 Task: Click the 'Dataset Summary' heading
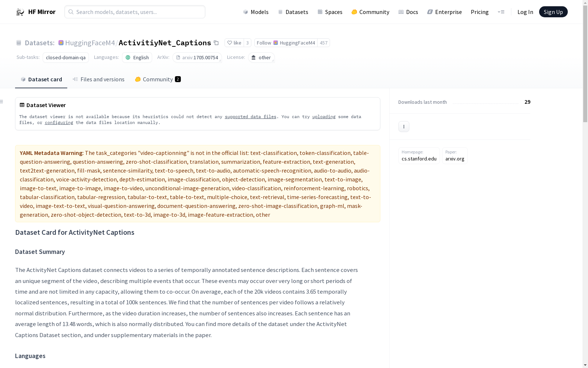[40, 252]
